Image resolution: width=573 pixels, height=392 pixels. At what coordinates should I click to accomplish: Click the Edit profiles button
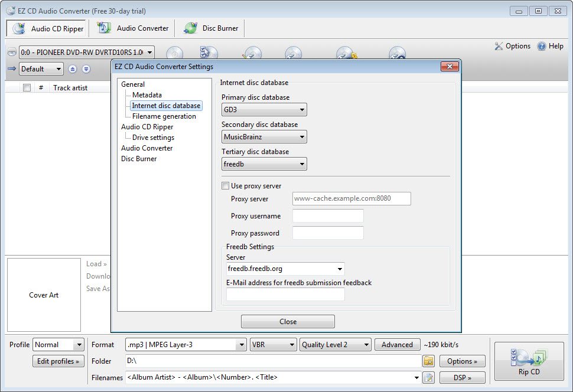point(58,361)
